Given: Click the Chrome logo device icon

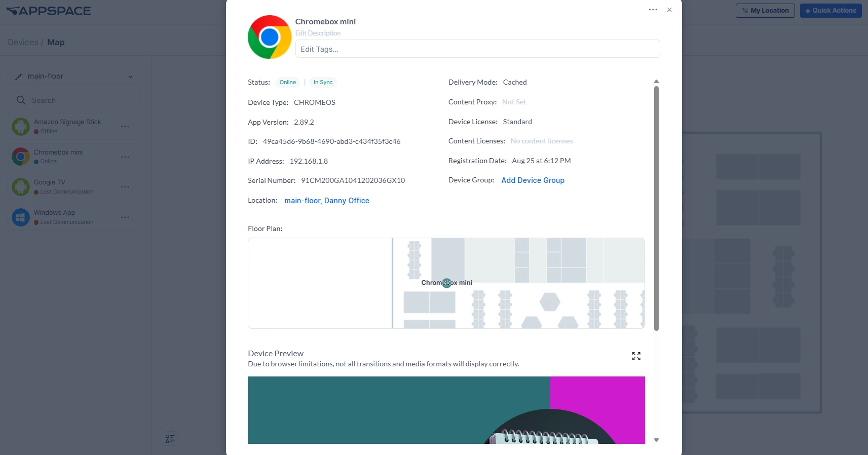Looking at the screenshot, I should pyautogui.click(x=270, y=37).
